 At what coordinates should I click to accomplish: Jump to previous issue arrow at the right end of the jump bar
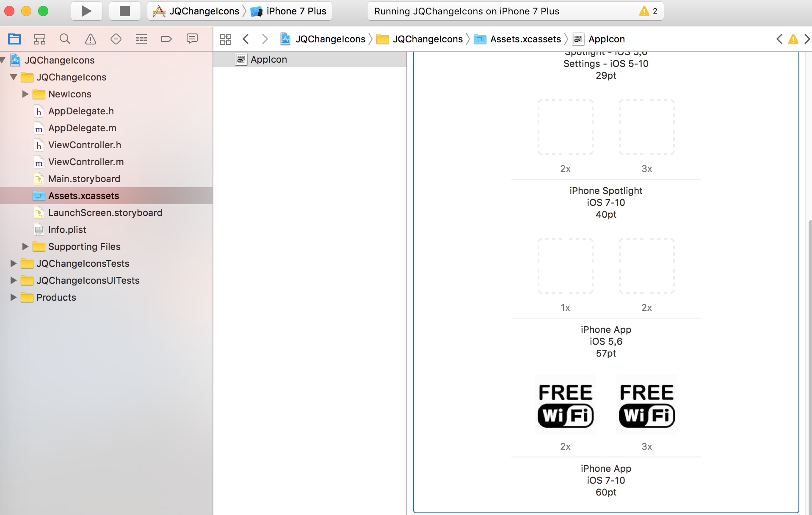point(779,39)
